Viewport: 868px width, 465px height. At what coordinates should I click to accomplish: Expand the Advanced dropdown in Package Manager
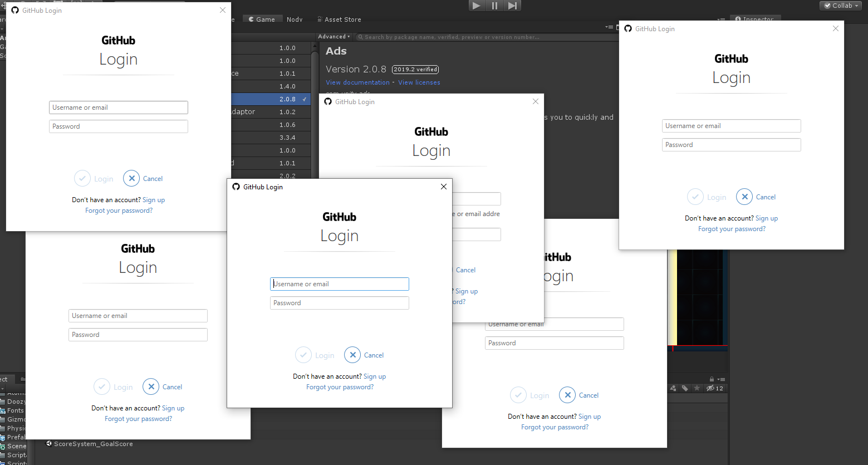click(x=334, y=37)
